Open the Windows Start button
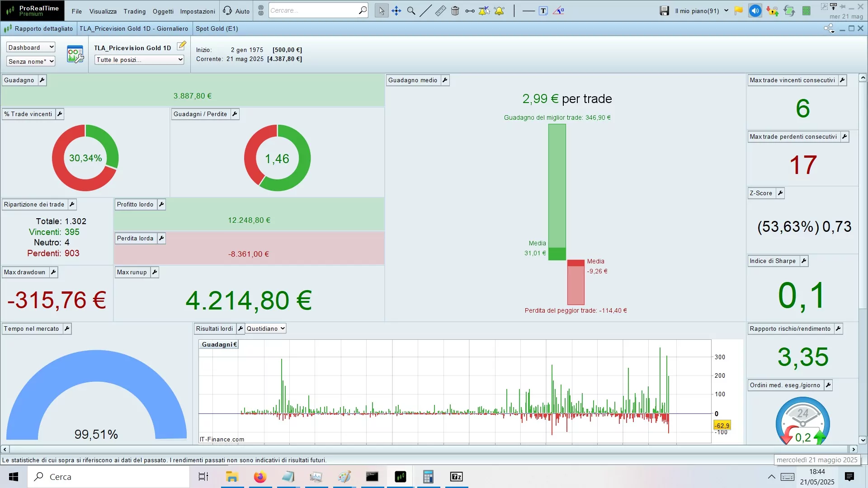868x488 pixels. (x=14, y=477)
